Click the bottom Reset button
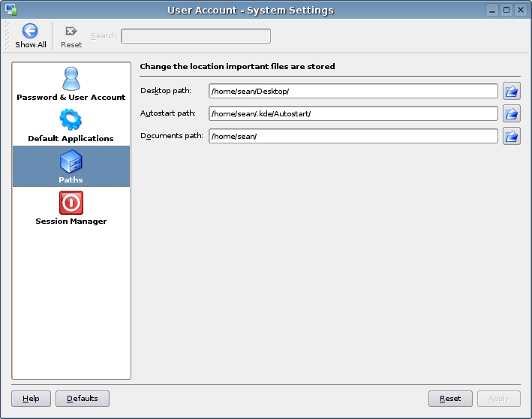This screenshot has width=532, height=419. (450, 398)
